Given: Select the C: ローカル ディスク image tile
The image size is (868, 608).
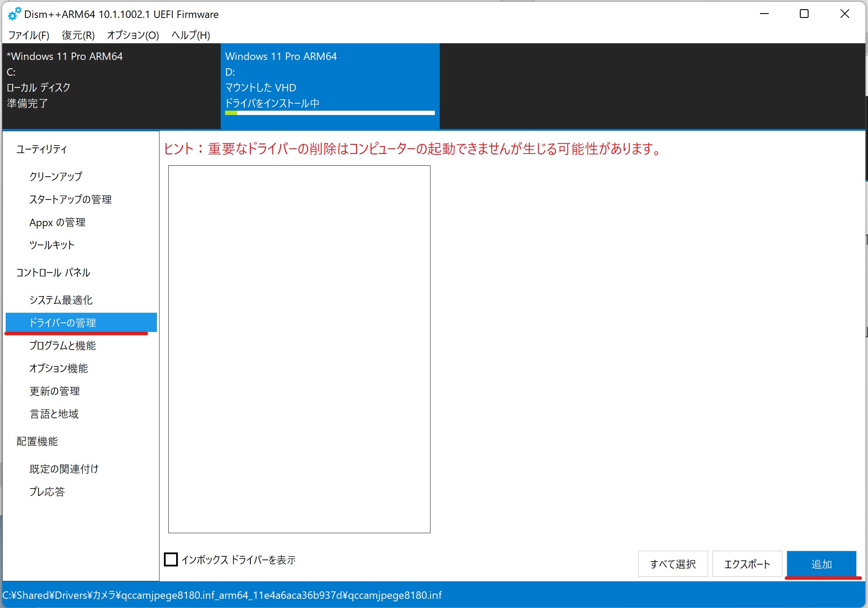Looking at the screenshot, I should tap(111, 86).
